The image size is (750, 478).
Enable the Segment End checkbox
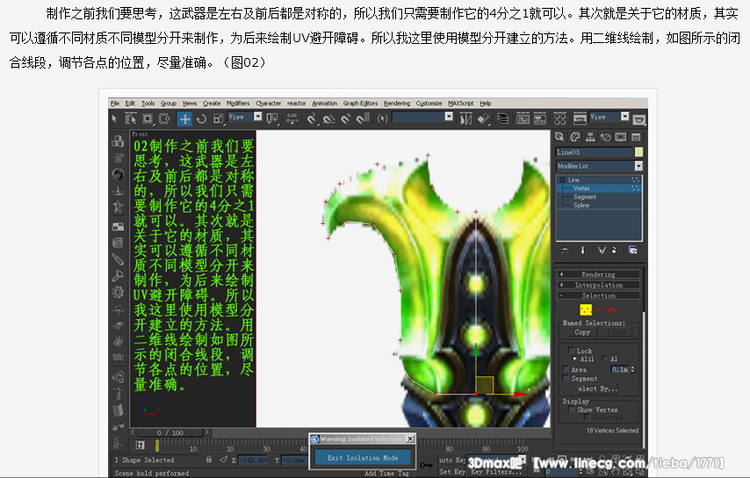pyautogui.click(x=566, y=378)
